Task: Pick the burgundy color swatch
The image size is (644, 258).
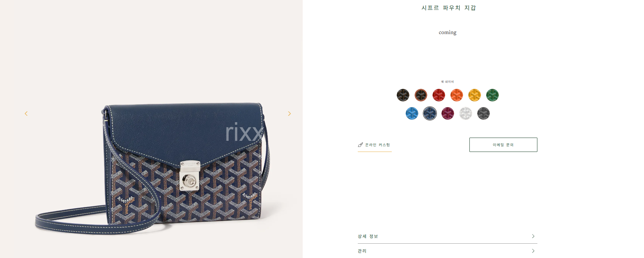Action: 448,114
